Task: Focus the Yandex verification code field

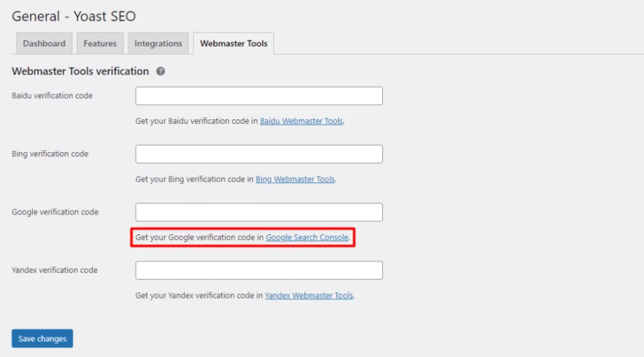Action: (x=259, y=270)
